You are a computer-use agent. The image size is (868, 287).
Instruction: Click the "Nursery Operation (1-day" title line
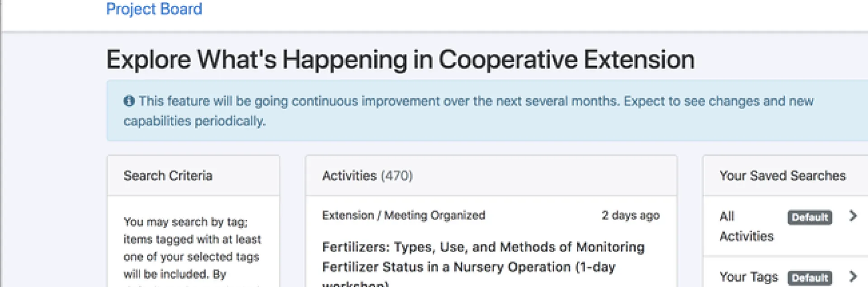coord(533,267)
